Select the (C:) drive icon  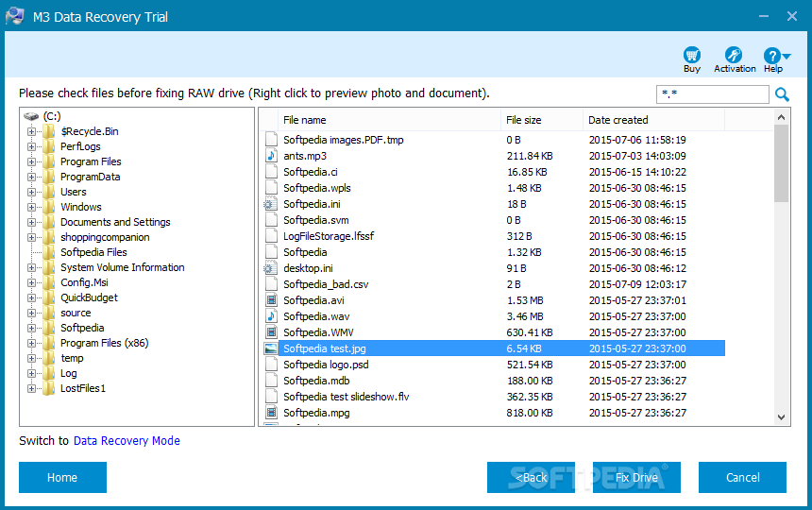(x=31, y=116)
